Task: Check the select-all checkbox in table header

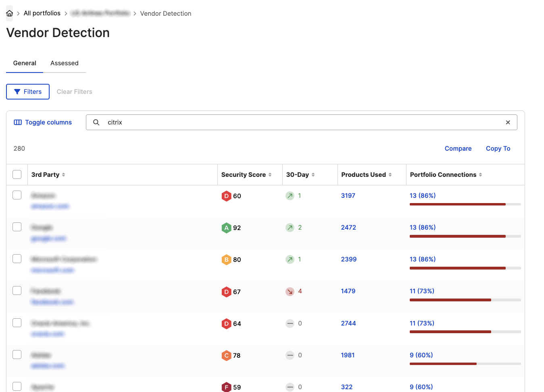Action: click(x=17, y=174)
